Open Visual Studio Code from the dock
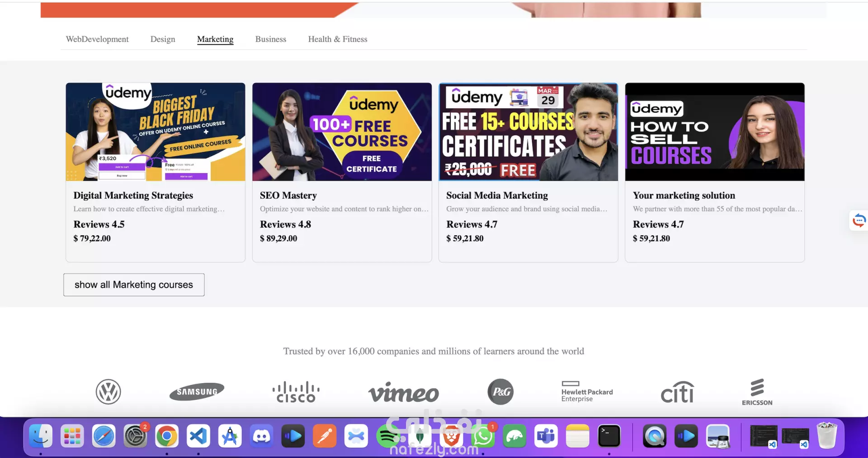The image size is (868, 458). pos(198,436)
